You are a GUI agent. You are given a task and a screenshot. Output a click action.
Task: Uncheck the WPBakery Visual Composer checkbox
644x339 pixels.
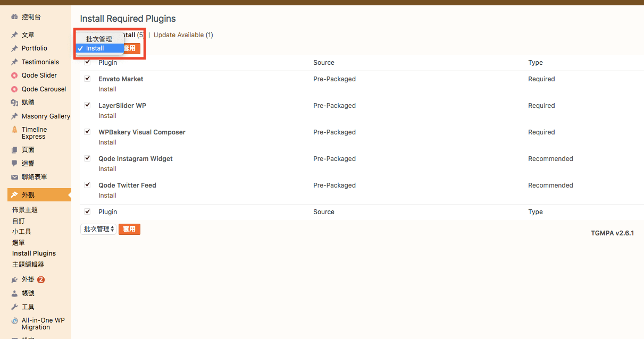[88, 131]
